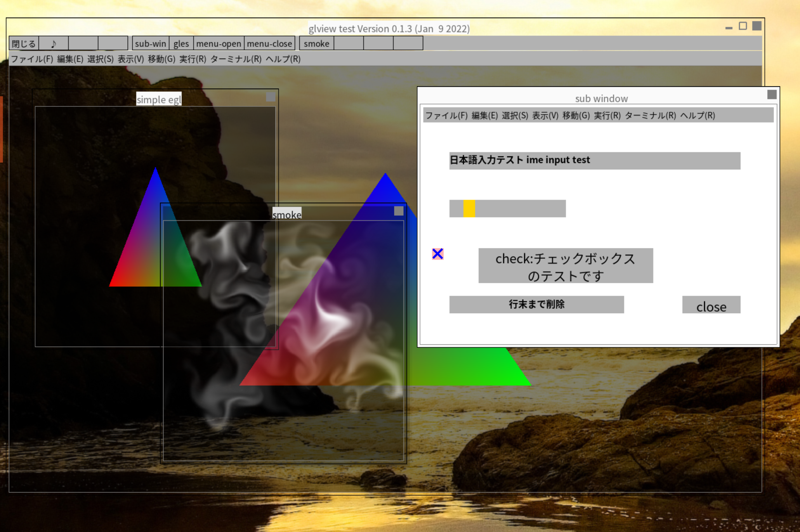
Task: Close the smoke sub-window via gray square
Action: (399, 211)
